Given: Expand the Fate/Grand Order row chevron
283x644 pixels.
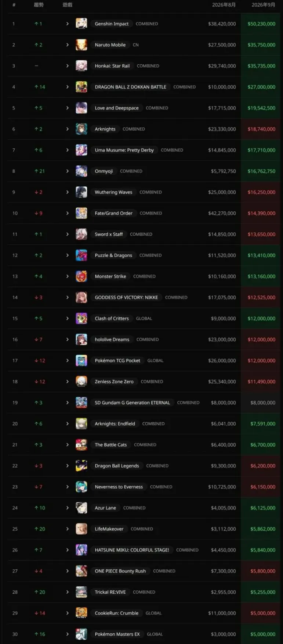Looking at the screenshot, I should (x=68, y=213).
